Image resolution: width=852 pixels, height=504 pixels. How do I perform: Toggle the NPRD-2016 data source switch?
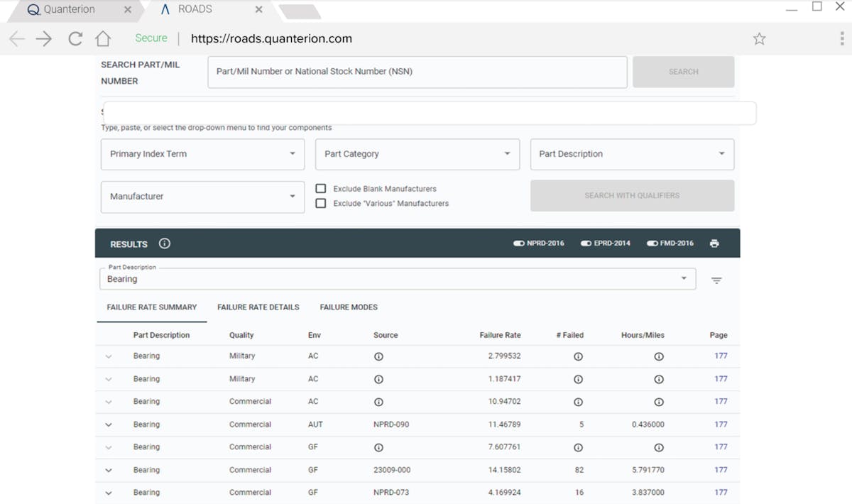[x=518, y=243]
